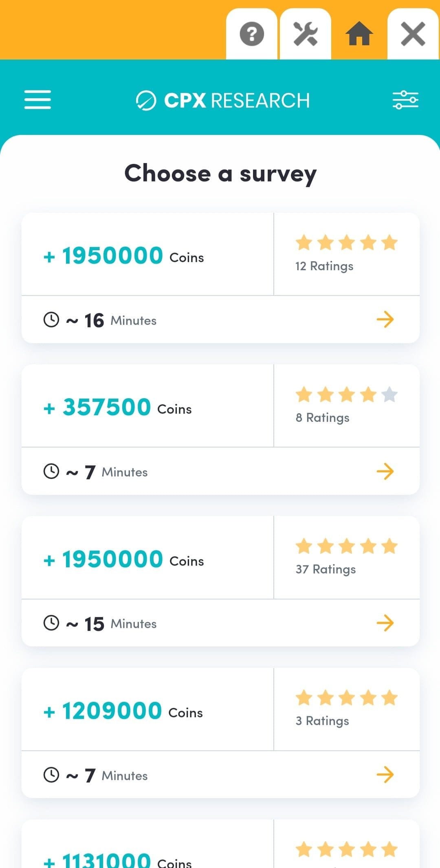The image size is (440, 868).
Task: Open the tools wrench icon
Action: click(306, 34)
